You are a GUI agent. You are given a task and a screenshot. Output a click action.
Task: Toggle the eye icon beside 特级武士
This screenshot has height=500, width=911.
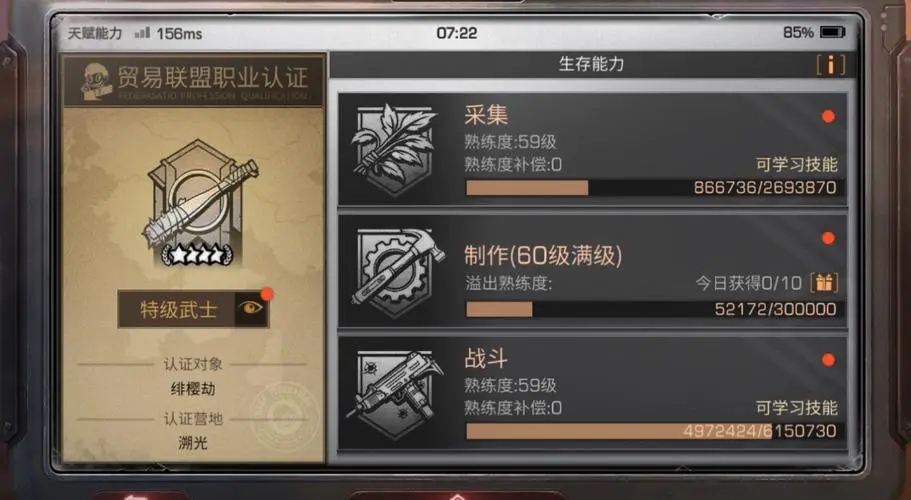(x=252, y=309)
